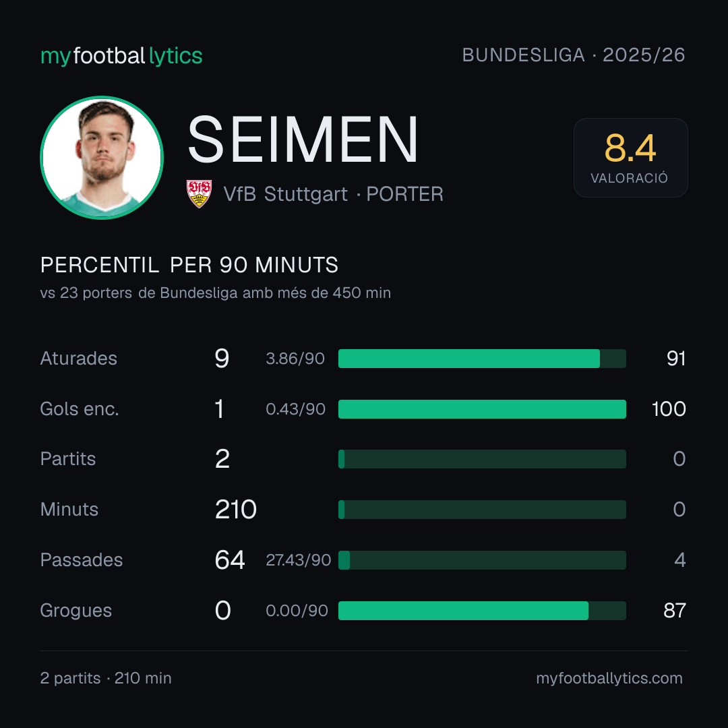
Task: Click the VfB Stuttgart team name
Action: click(x=285, y=194)
